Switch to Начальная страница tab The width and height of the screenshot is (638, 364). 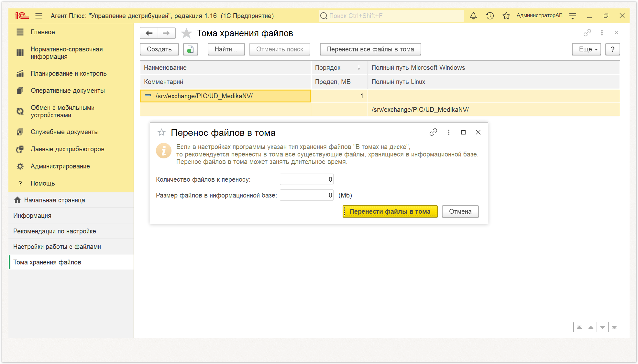pos(71,200)
